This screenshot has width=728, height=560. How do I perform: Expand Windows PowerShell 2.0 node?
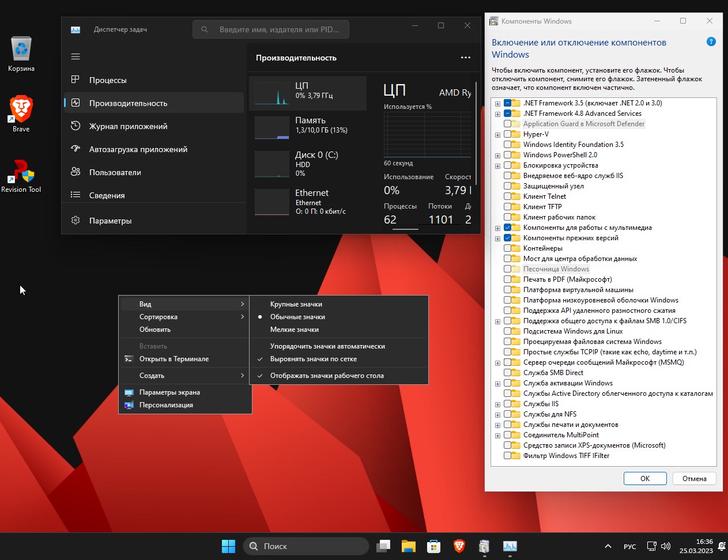497,156
